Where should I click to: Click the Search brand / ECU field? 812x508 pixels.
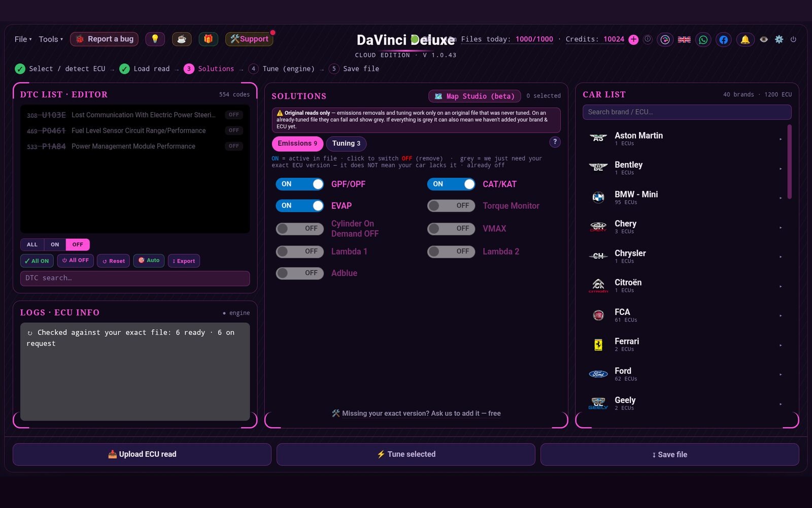coord(687,112)
